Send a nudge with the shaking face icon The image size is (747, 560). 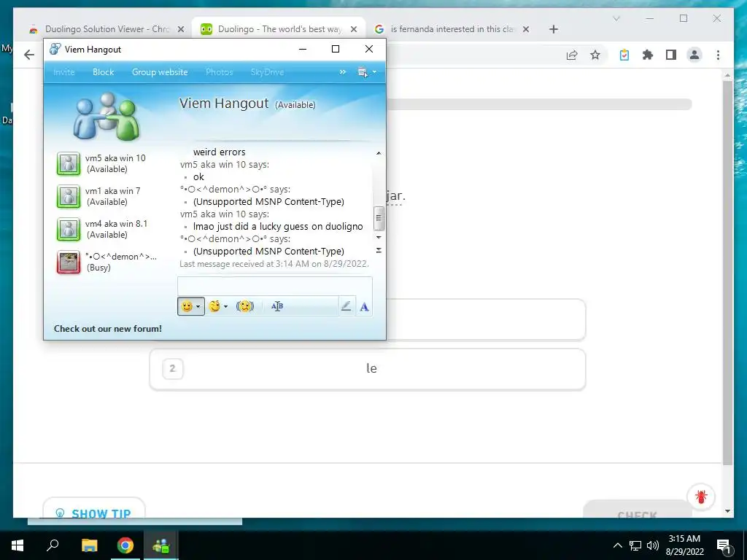point(245,306)
